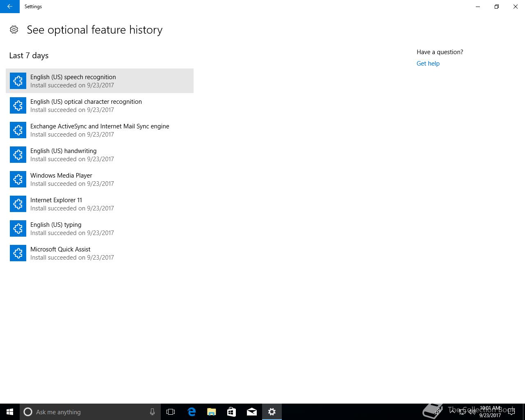Viewport: 525px width, 420px height.
Task: Select English (US) speech recognition puzzle icon
Action: 18,81
